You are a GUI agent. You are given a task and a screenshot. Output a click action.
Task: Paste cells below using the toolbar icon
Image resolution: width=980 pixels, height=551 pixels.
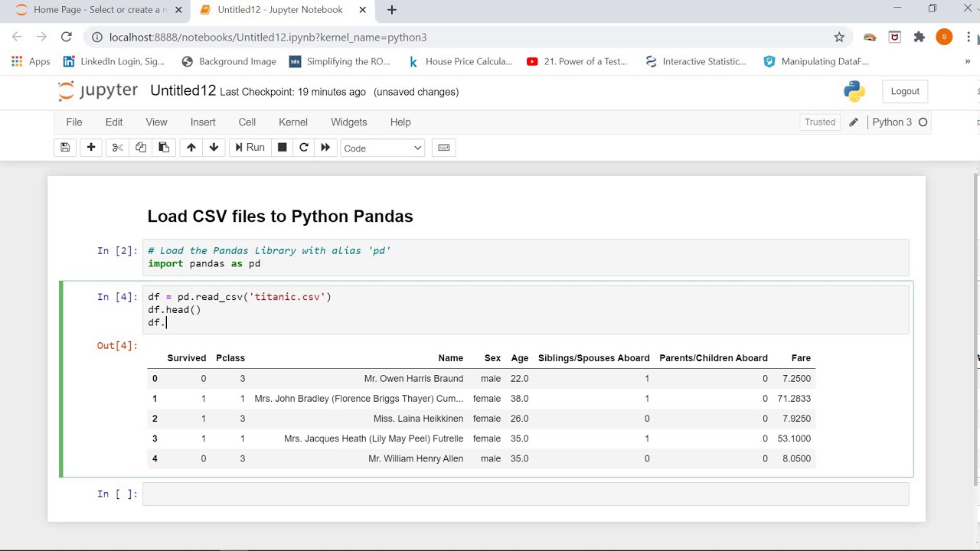pos(164,148)
